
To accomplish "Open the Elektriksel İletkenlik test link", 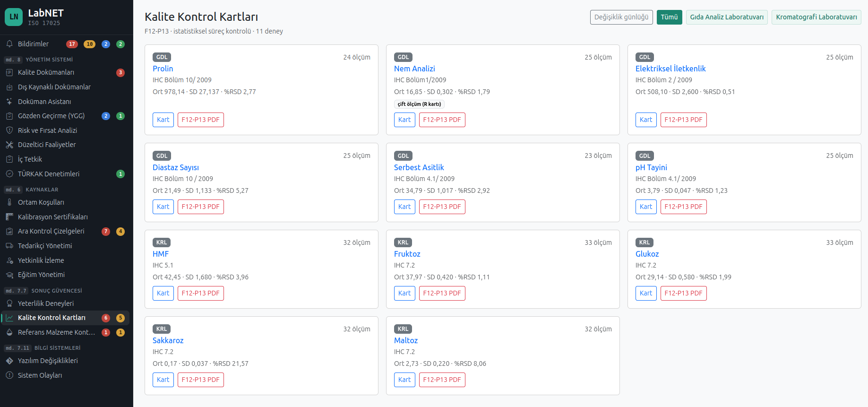I will point(670,69).
